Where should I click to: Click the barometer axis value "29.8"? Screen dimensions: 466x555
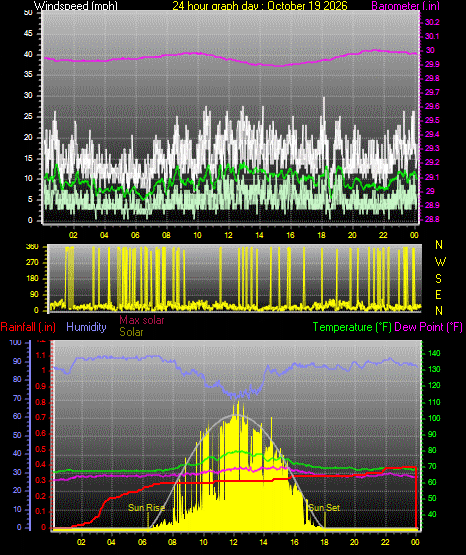[432, 78]
